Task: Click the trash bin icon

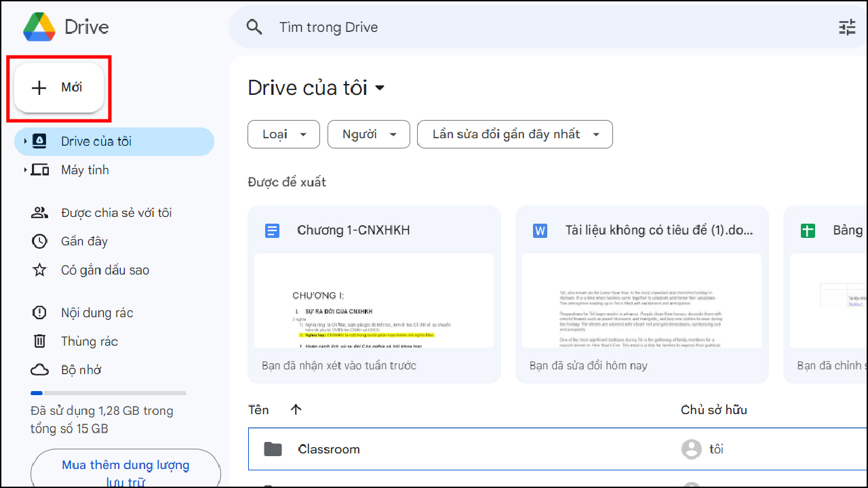Action: click(40, 341)
